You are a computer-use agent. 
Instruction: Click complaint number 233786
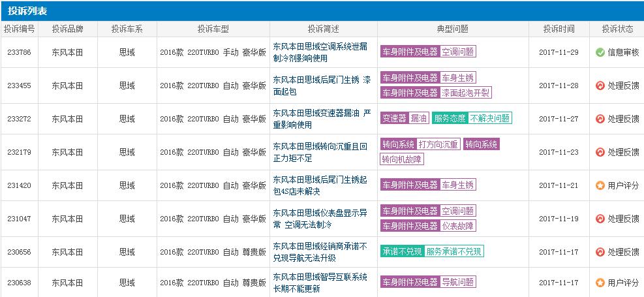pos(20,52)
